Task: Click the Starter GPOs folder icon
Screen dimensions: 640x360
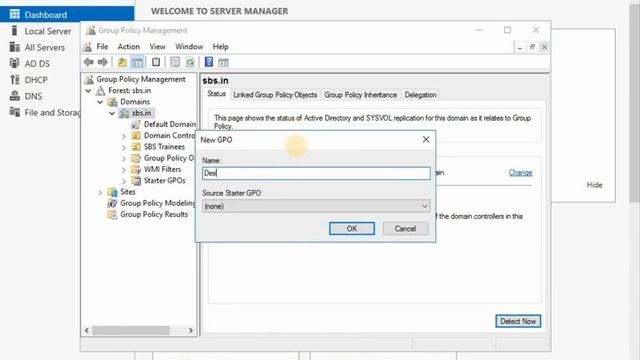Action: [136, 180]
